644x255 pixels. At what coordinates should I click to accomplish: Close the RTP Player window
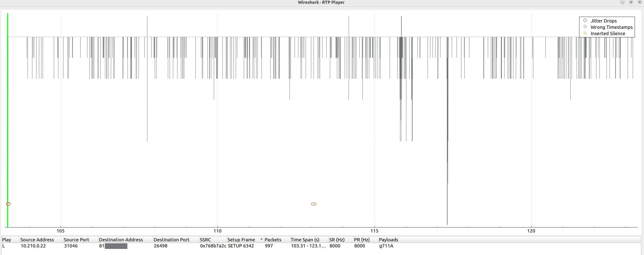[x=639, y=2]
